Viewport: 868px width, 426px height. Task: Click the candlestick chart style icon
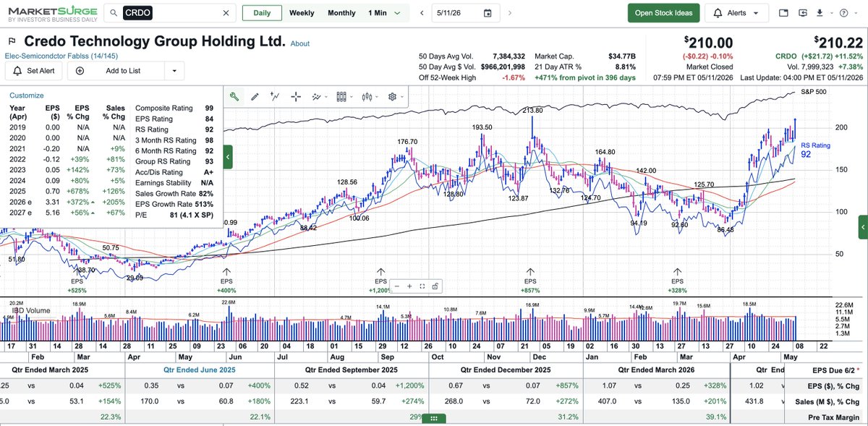point(367,96)
